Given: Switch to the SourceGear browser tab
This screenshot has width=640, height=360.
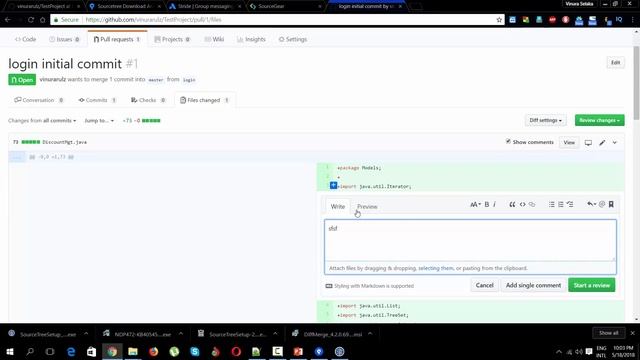Looking at the screenshot, I should 286,6.
